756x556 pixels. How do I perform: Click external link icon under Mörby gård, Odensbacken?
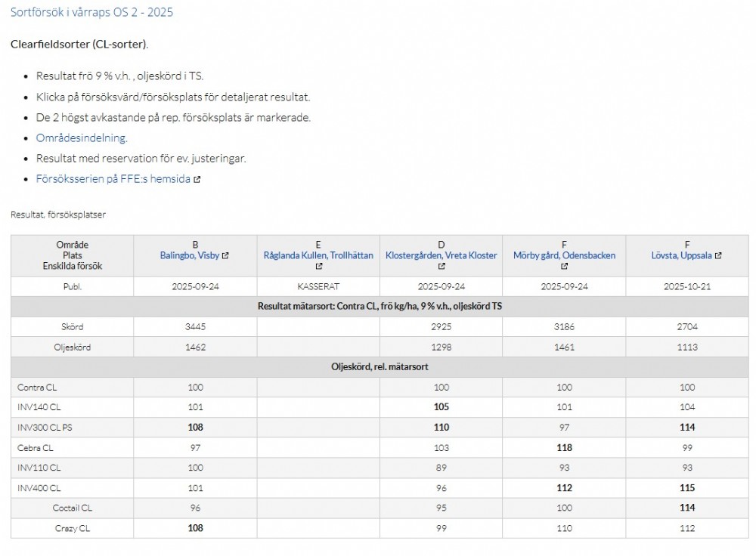click(x=564, y=267)
